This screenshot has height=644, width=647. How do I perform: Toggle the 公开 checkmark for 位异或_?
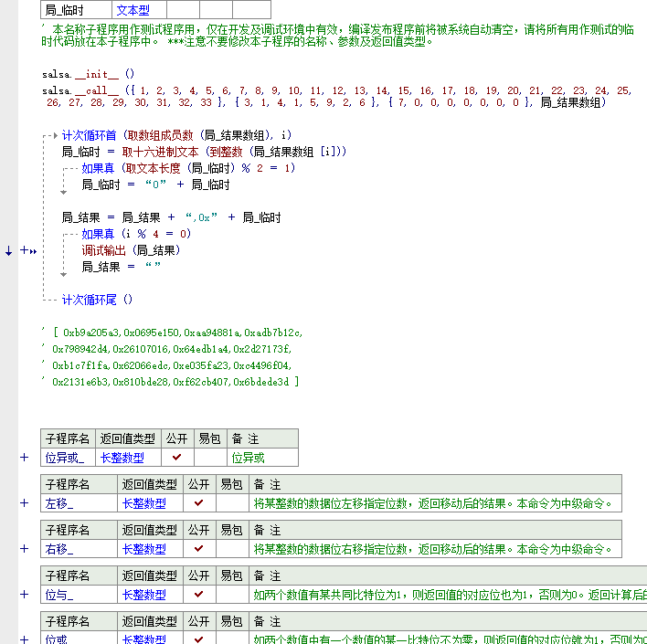[x=177, y=457]
